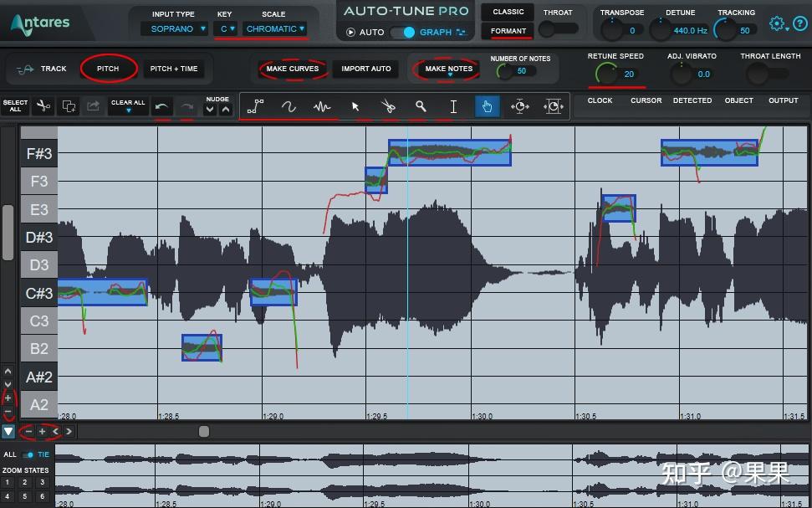812x508 pixels.
Task: Click the Copy icon
Action: pyautogui.click(x=69, y=106)
